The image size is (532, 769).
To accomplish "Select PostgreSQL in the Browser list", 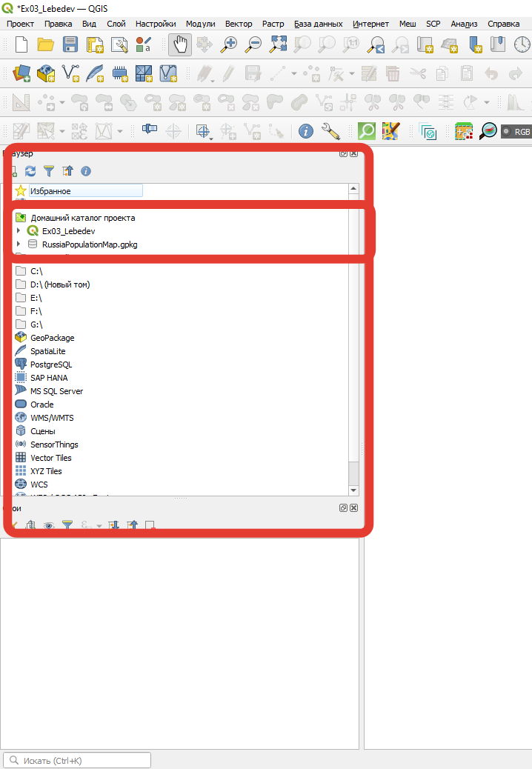I will click(50, 364).
